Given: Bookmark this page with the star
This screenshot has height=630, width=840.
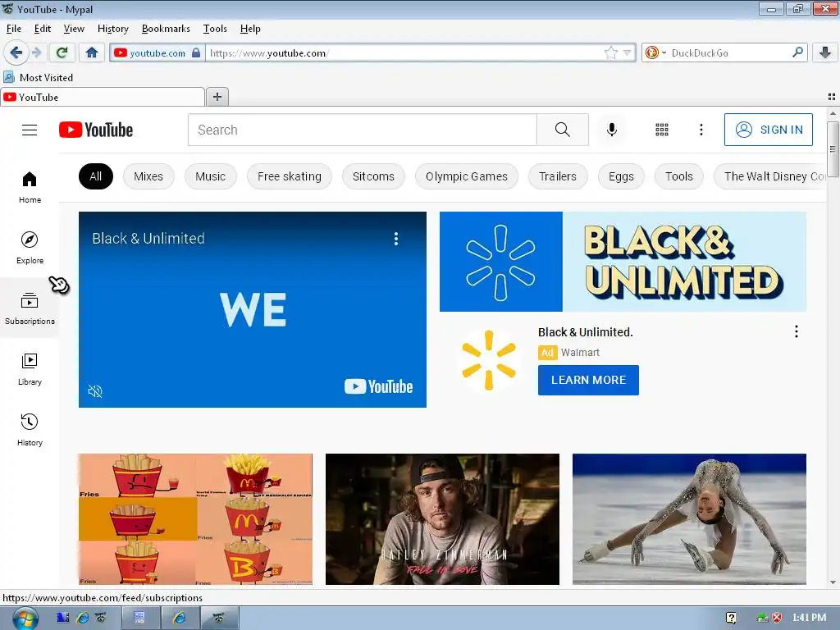Looking at the screenshot, I should [610, 52].
